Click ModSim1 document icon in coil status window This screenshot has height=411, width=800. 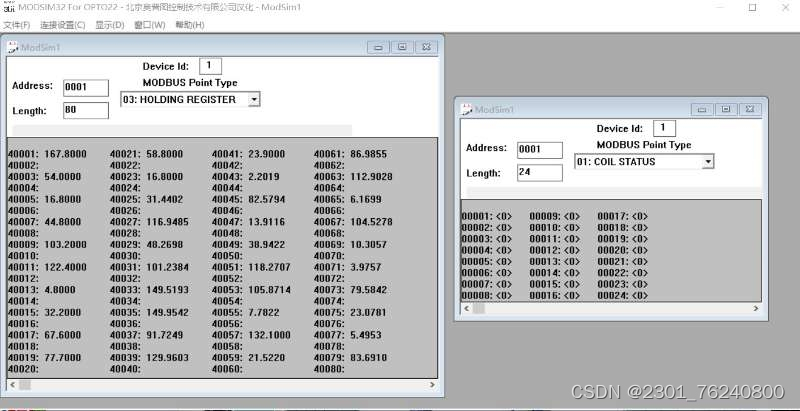[x=467, y=109]
